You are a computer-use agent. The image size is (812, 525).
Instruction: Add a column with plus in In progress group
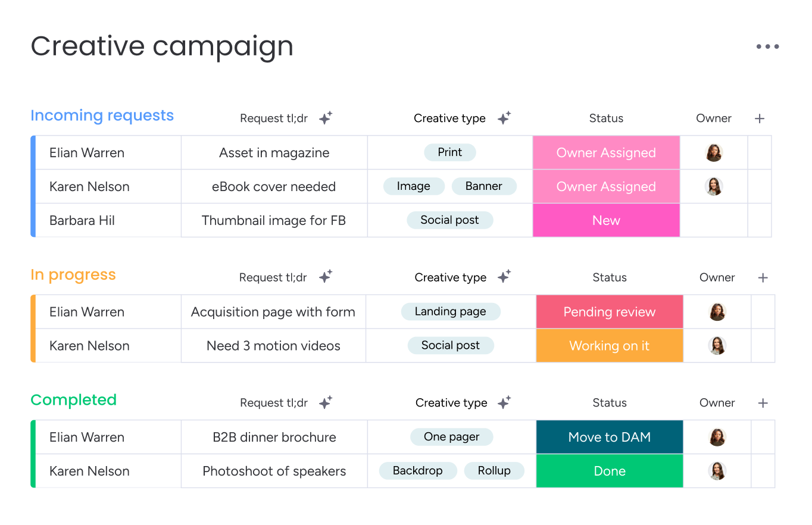pos(763,277)
